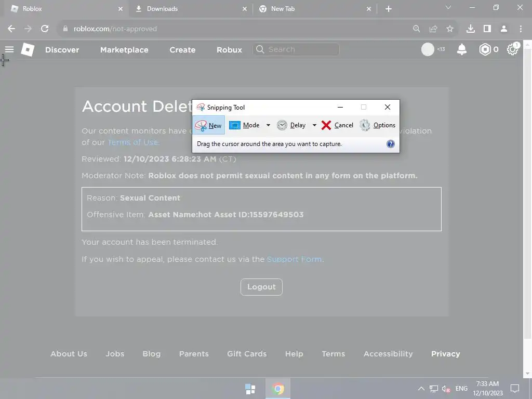This screenshot has width=532, height=399.
Task: Open the Robux page
Action: [x=229, y=50]
